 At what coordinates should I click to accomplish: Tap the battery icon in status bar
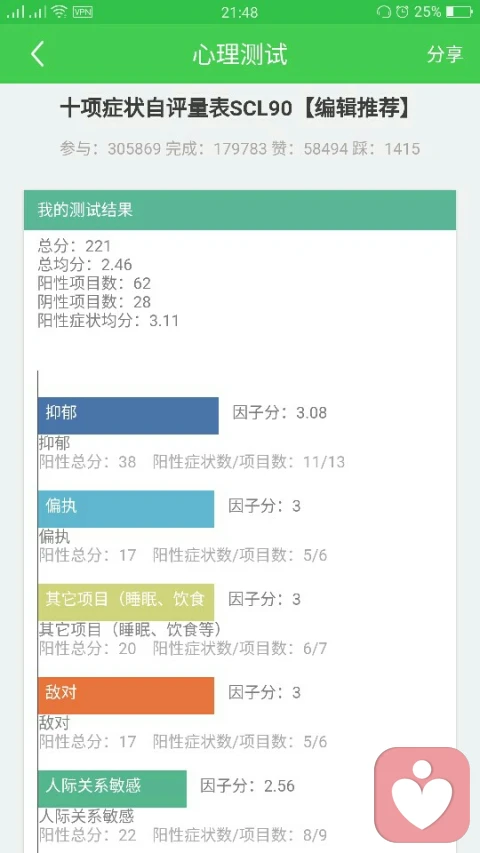tap(459, 11)
